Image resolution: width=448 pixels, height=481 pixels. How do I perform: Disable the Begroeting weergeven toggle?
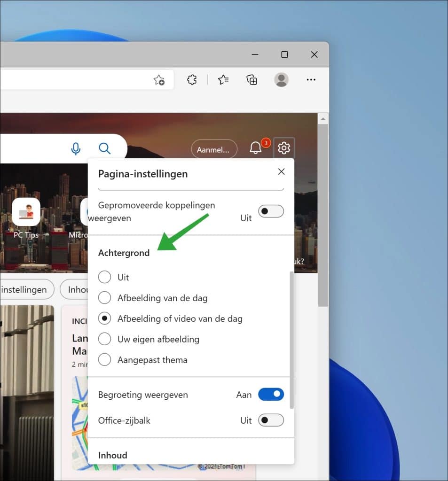pyautogui.click(x=271, y=395)
